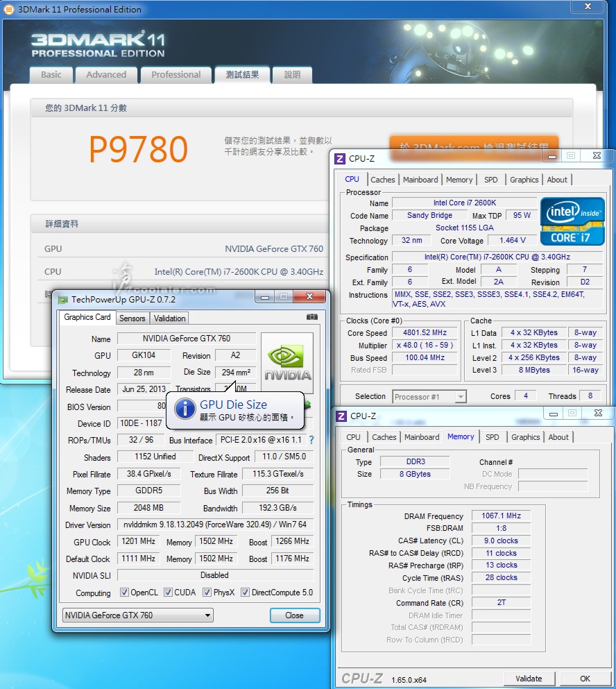The image size is (616, 689).
Task: Close the GPU-Z window with red X
Action: coord(310,296)
